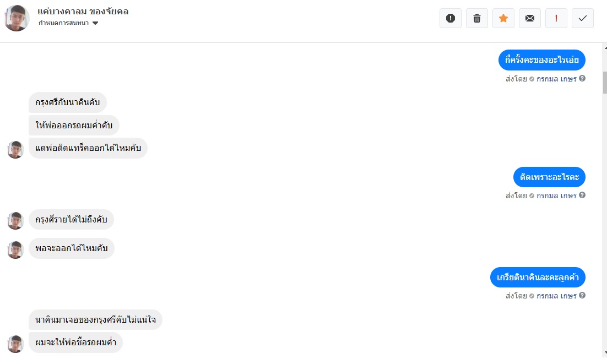The width and height of the screenshot is (607, 364).
Task: Click the verified badge under ติดเพราะอะไรคะ
Action: (x=532, y=195)
